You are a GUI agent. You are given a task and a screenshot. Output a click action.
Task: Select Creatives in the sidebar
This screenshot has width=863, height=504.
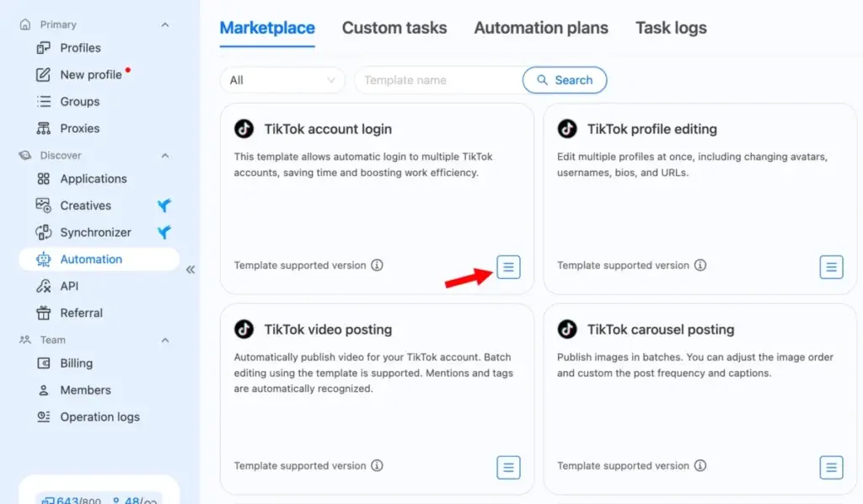point(85,206)
